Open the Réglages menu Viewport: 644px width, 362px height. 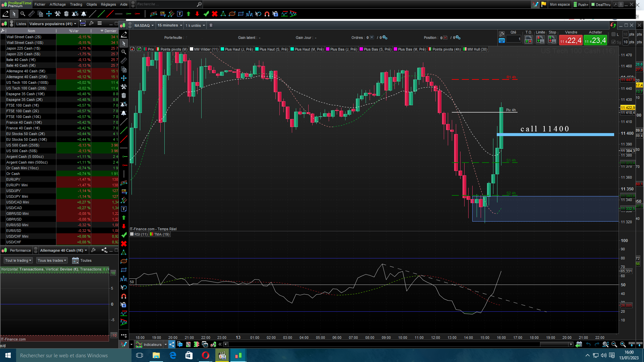pos(108,4)
